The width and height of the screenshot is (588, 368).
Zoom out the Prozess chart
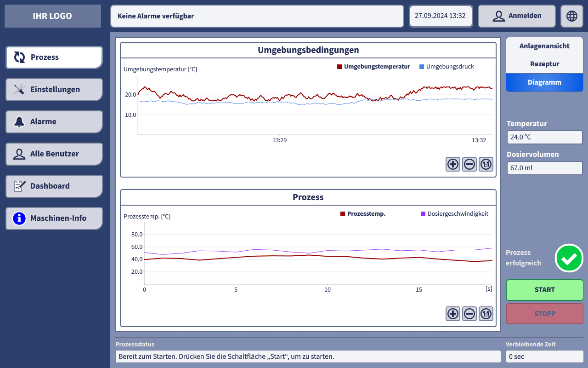coord(469,314)
